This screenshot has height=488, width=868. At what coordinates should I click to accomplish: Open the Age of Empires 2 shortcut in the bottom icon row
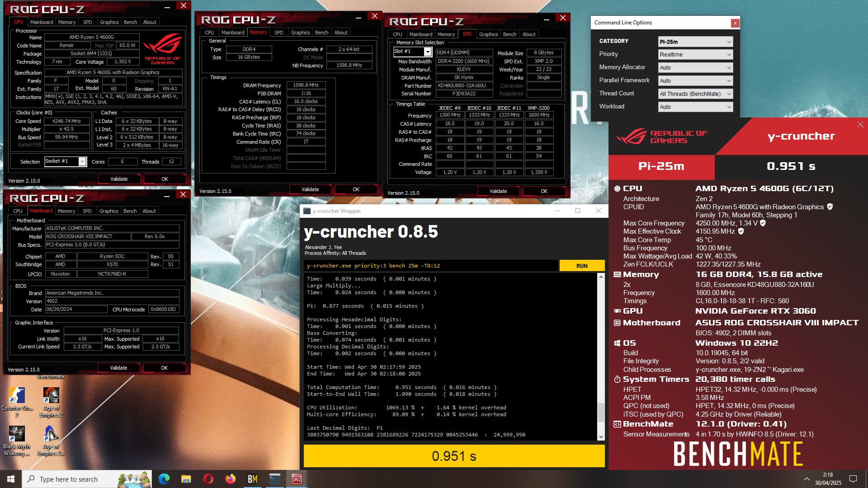point(51,440)
